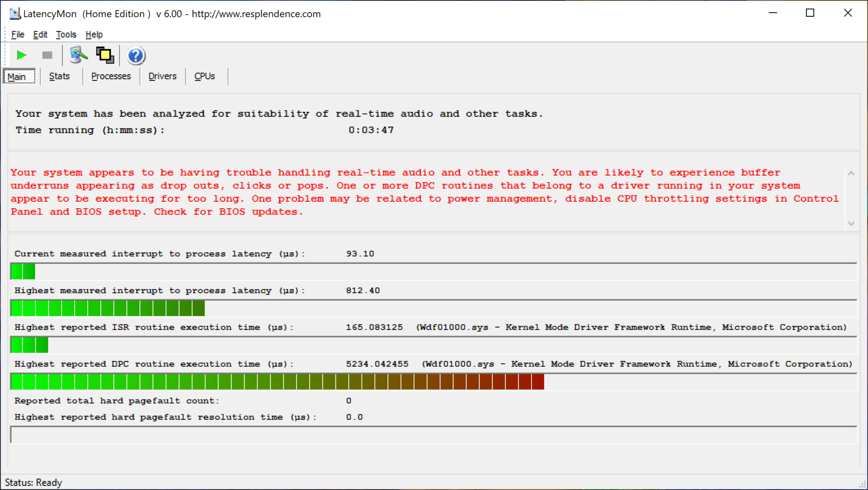Screen dimensions: 868x490
Task: Switch to the Processes tab
Action: pos(111,76)
